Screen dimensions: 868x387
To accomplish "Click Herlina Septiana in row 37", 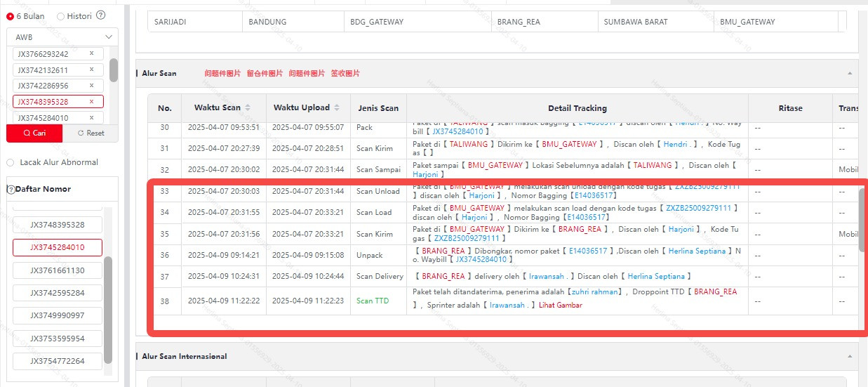I will pos(655,276).
